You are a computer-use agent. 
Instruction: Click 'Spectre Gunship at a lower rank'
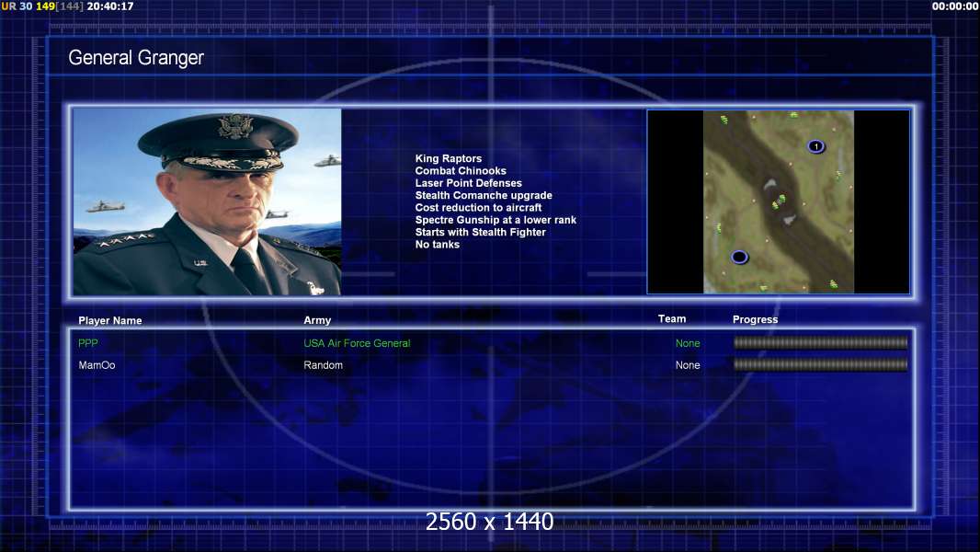(496, 220)
